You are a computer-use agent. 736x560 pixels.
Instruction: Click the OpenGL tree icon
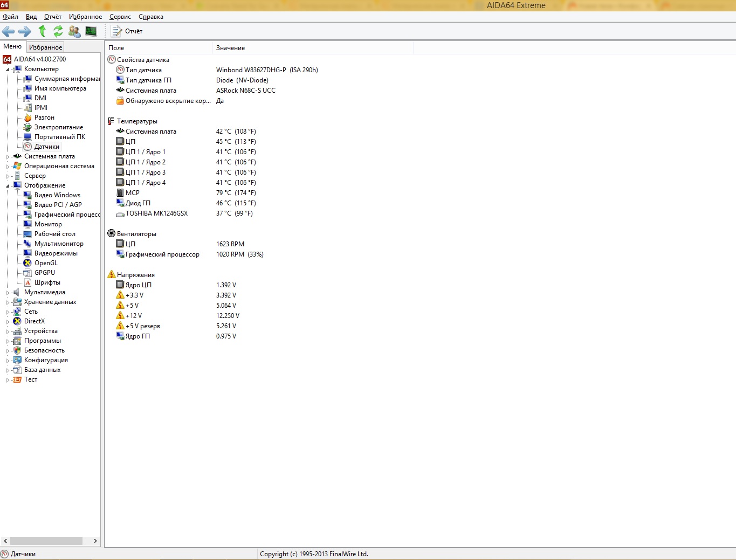[27, 263]
